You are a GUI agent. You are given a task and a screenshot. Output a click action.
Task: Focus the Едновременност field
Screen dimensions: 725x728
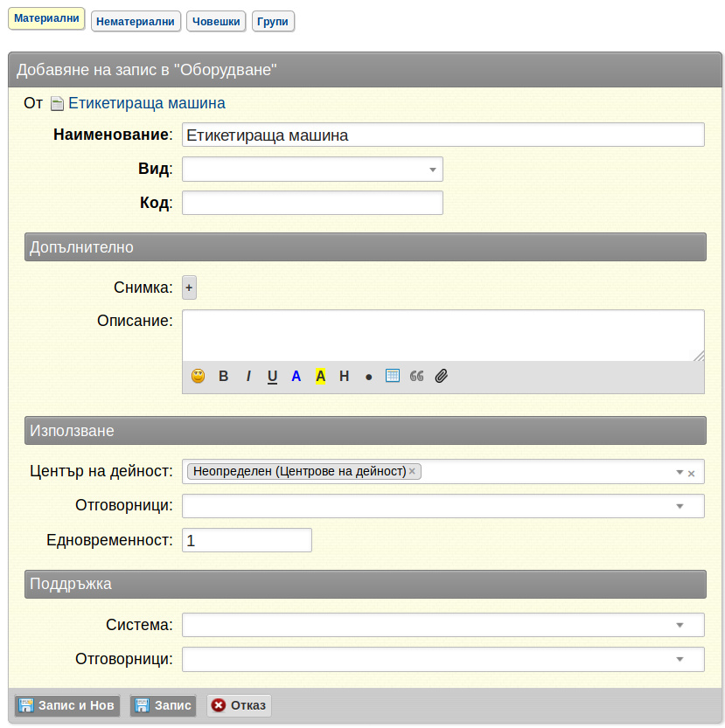tap(247, 540)
